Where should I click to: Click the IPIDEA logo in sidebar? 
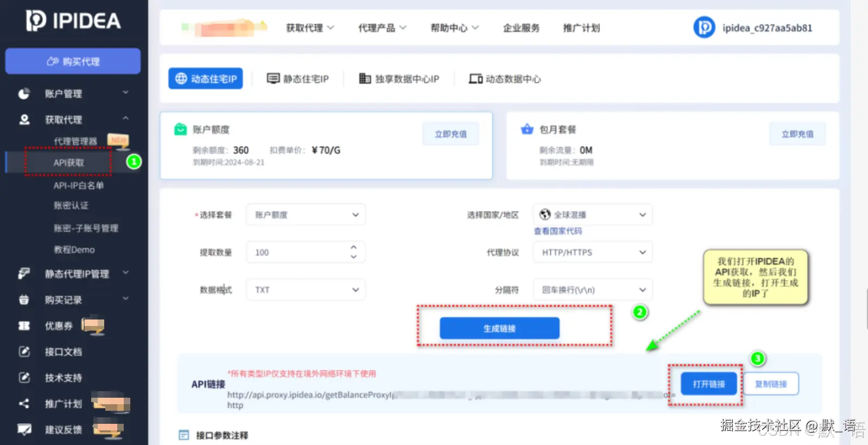73,21
